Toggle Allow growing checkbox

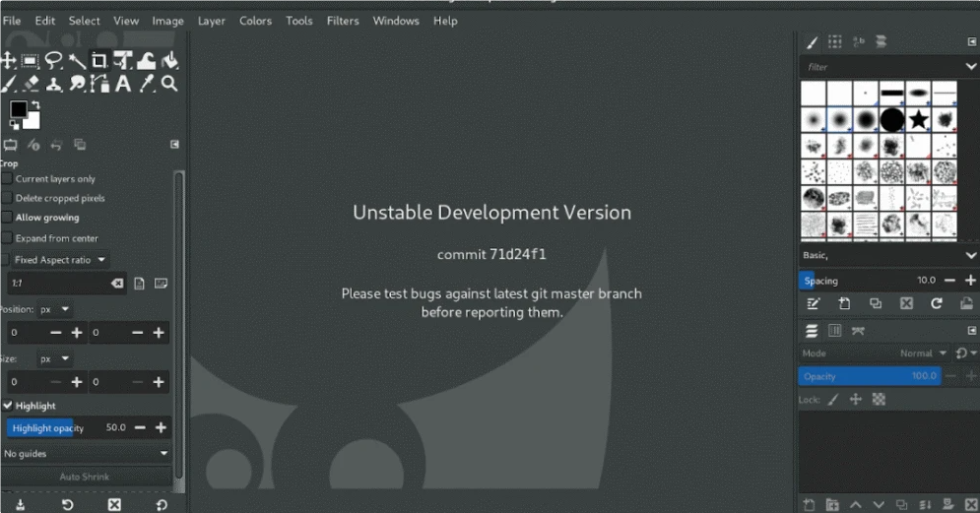pyautogui.click(x=7, y=218)
